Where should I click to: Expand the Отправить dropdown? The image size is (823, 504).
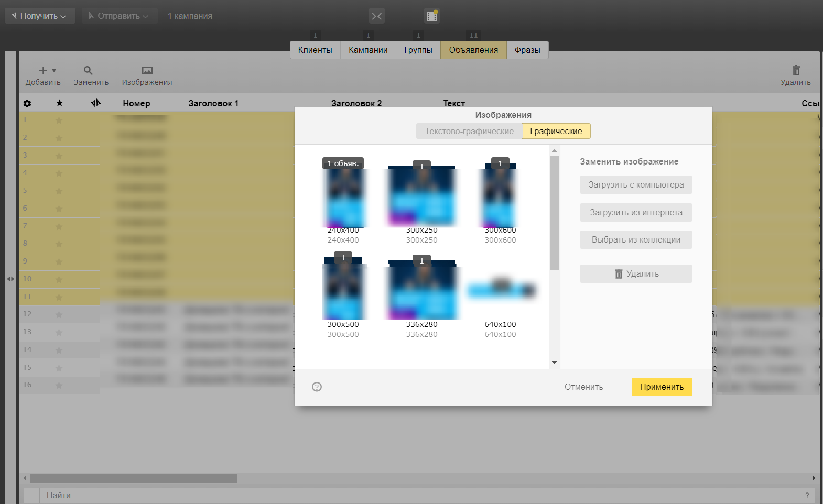tap(119, 16)
